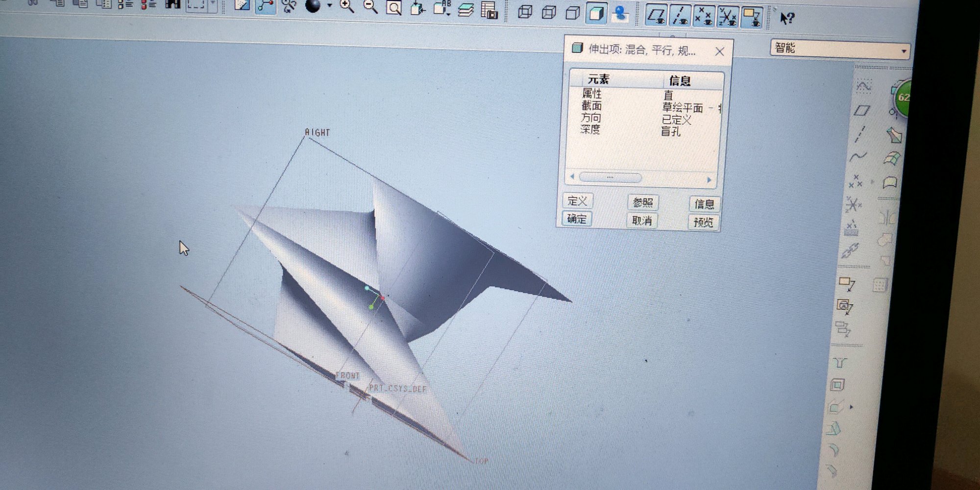Switch to wireframe display style
Image resolution: width=980 pixels, height=490 pixels.
pyautogui.click(x=525, y=11)
